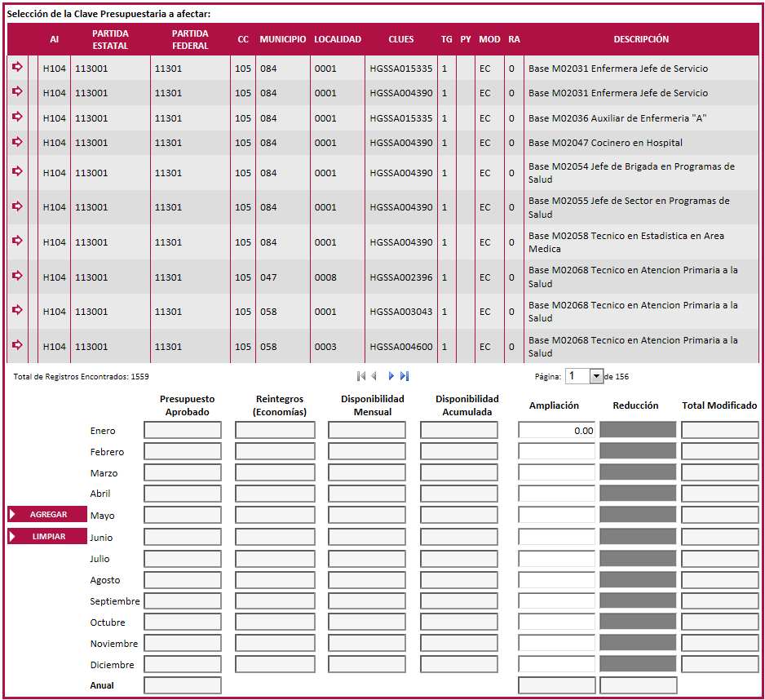This screenshot has height=700, width=765.
Task: Select arrow for row with CLUES HGSSA002396
Action: 17,276
